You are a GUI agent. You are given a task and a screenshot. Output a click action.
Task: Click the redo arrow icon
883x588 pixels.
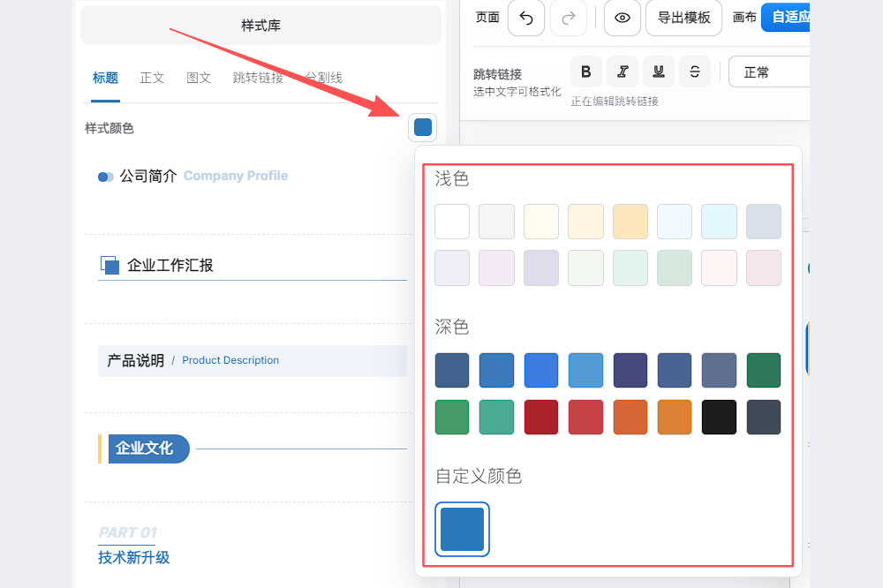pos(568,18)
